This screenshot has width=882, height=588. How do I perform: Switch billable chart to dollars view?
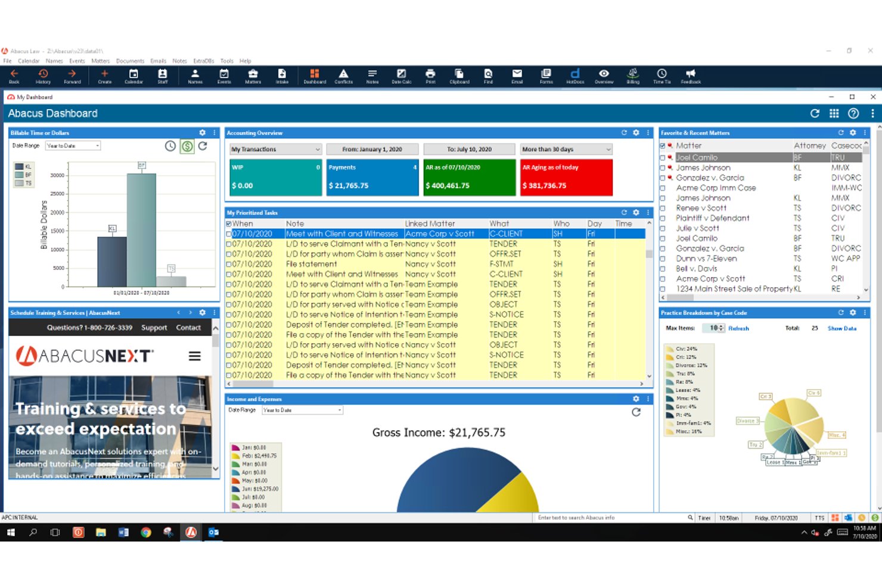tap(187, 146)
